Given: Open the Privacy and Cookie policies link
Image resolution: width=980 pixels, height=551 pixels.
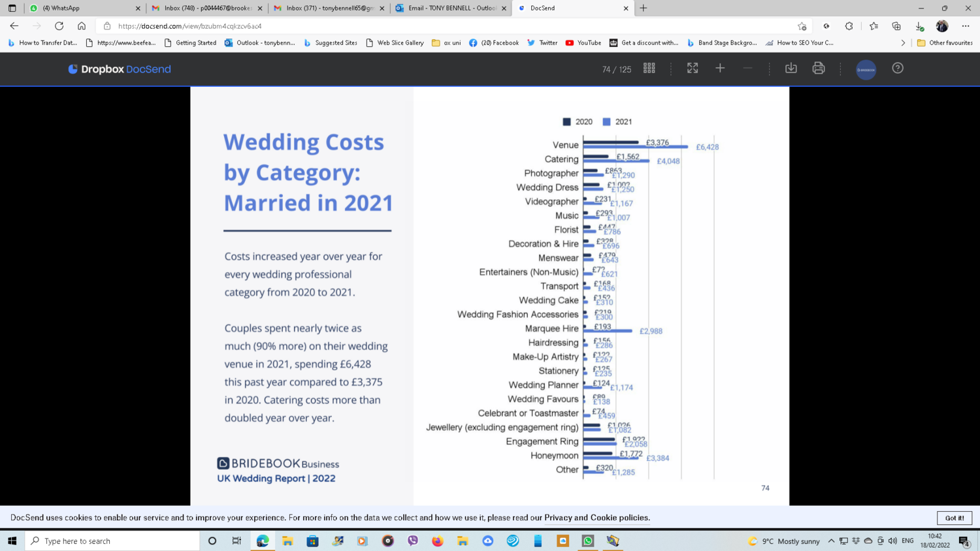Looking at the screenshot, I should click(596, 518).
